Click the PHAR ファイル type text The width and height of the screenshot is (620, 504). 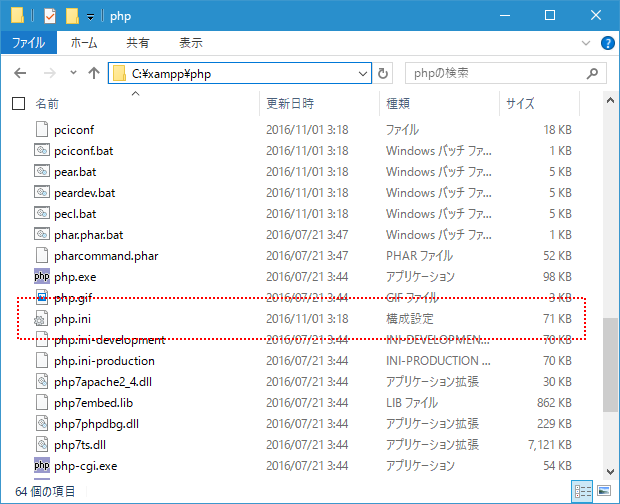point(419,256)
